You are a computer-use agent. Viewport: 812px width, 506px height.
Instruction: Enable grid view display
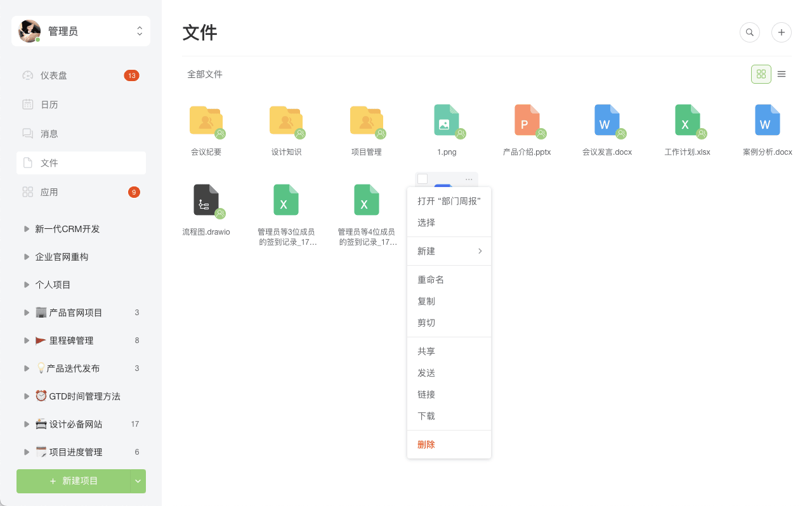[761, 74]
